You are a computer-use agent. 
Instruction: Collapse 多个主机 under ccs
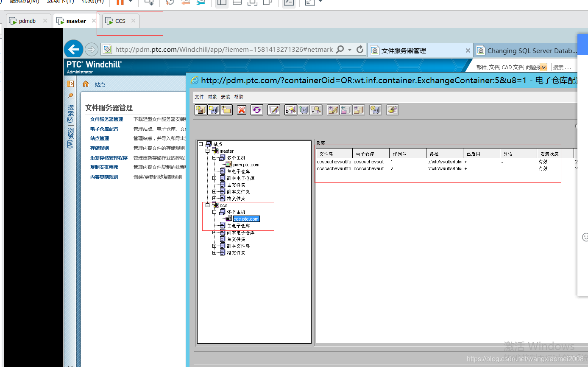tap(215, 212)
